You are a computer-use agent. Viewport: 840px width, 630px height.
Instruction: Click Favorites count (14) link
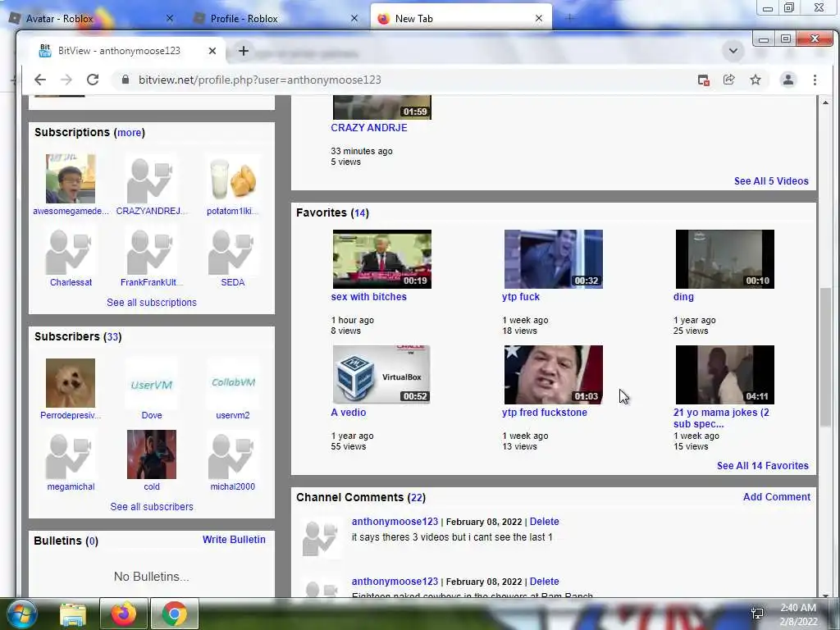coord(359,213)
